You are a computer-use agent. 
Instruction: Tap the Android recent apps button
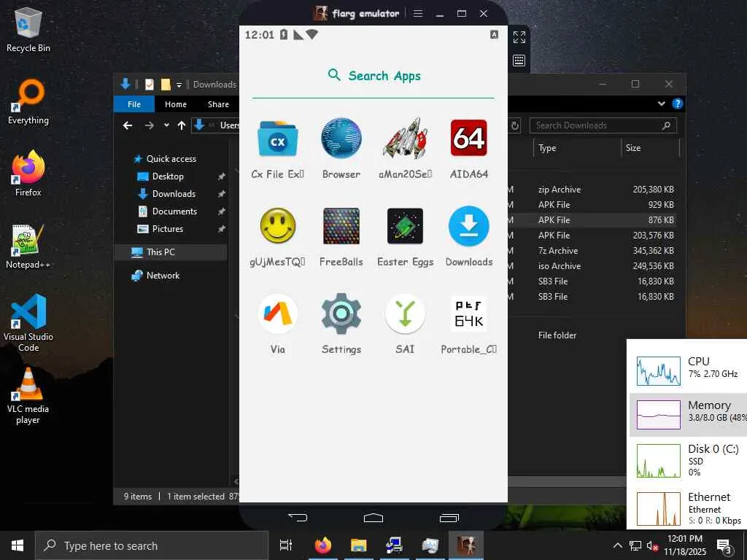[x=449, y=518]
